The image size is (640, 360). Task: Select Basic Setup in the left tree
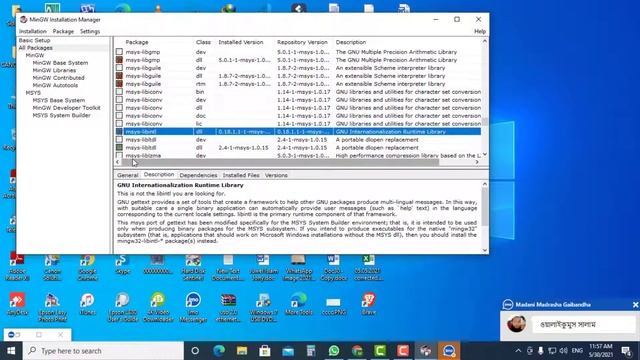[34, 40]
